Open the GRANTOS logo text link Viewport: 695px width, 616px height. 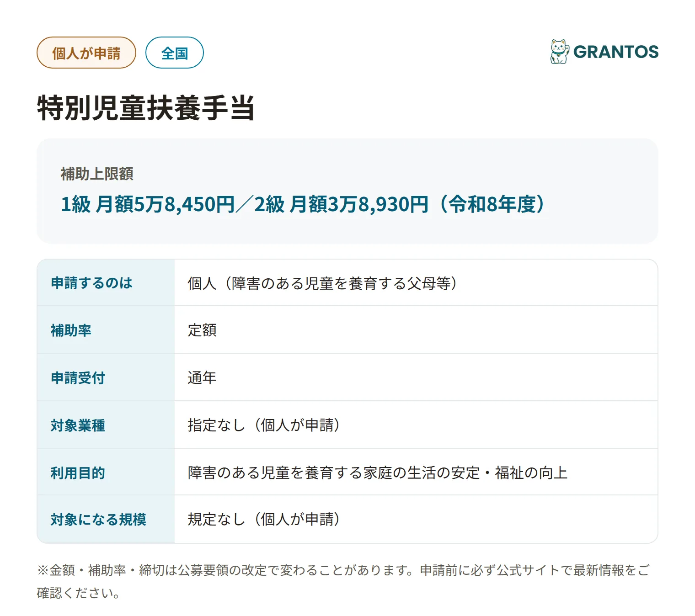(616, 52)
